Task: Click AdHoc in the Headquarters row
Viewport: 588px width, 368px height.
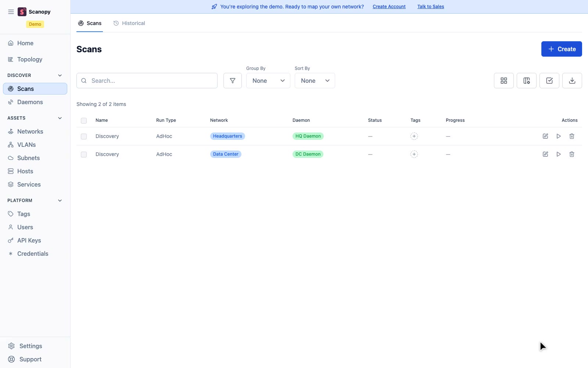Action: pyautogui.click(x=164, y=136)
